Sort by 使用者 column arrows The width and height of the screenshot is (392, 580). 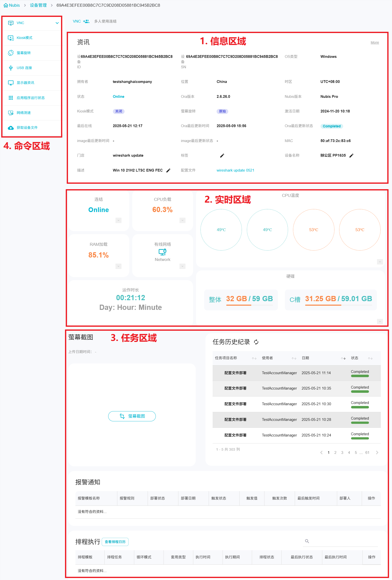point(294,358)
